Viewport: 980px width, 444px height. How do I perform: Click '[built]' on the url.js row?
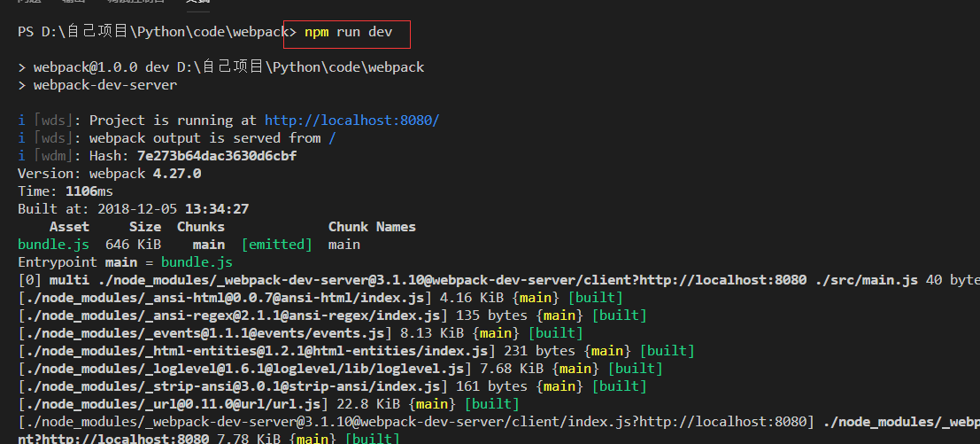[492, 405]
